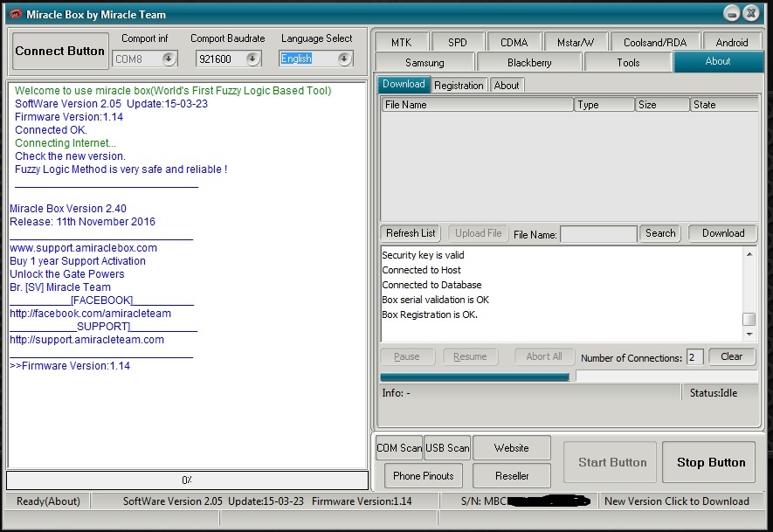Focus the Number of Connections field
Image resolution: width=773 pixels, height=532 pixels.
coord(694,357)
